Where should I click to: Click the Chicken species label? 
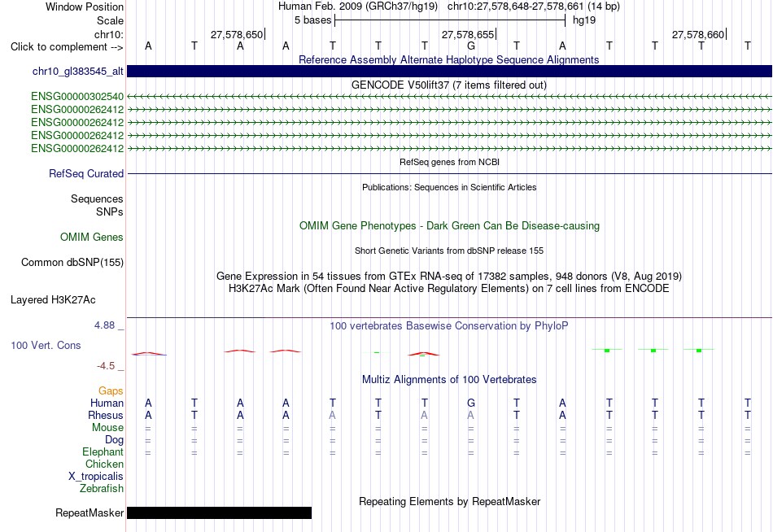coord(104,464)
